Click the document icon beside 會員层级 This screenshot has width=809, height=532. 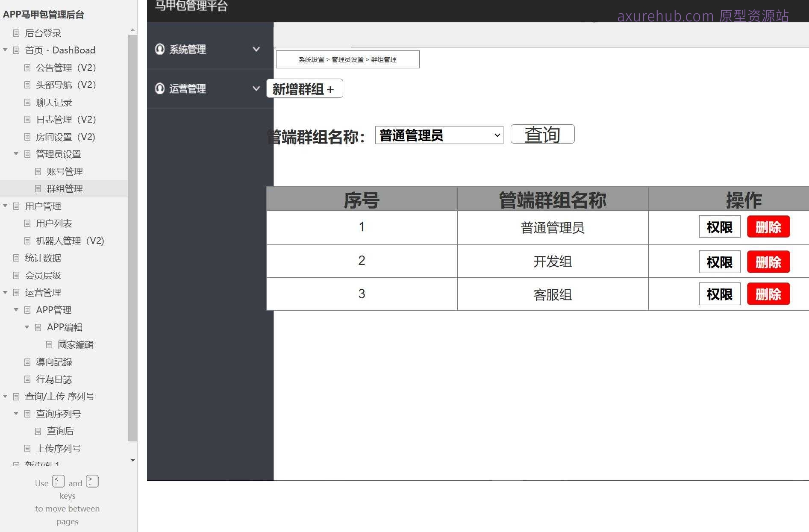(16, 275)
